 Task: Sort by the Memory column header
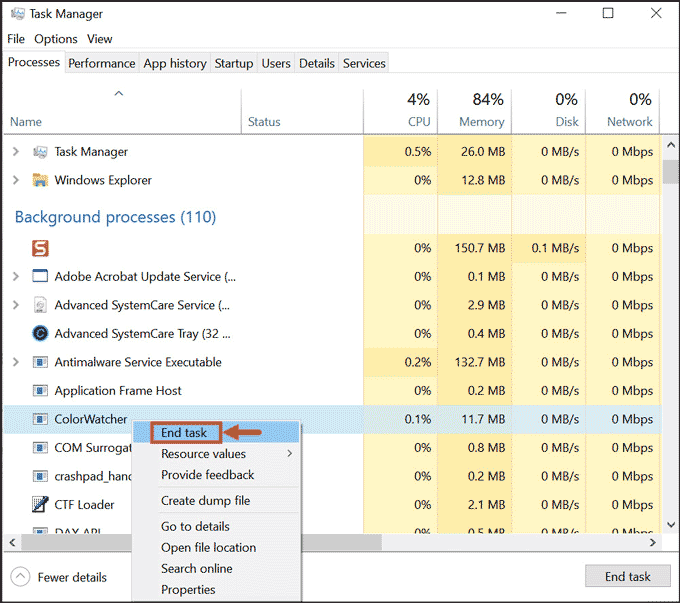(474, 112)
